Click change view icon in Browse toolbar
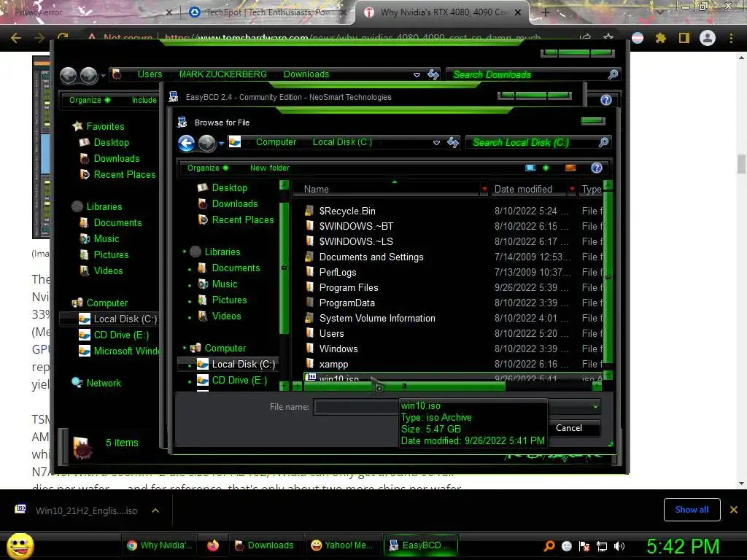The height and width of the screenshot is (560, 747). point(530,168)
